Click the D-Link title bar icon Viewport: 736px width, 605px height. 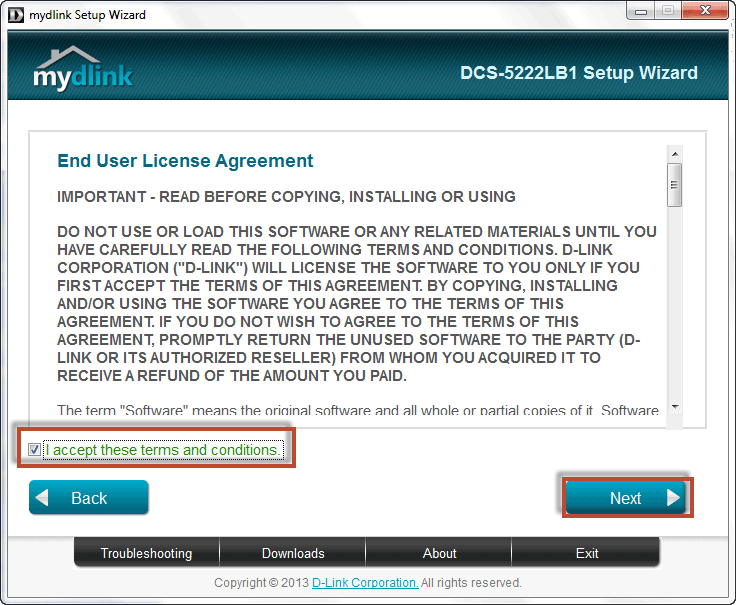point(16,15)
